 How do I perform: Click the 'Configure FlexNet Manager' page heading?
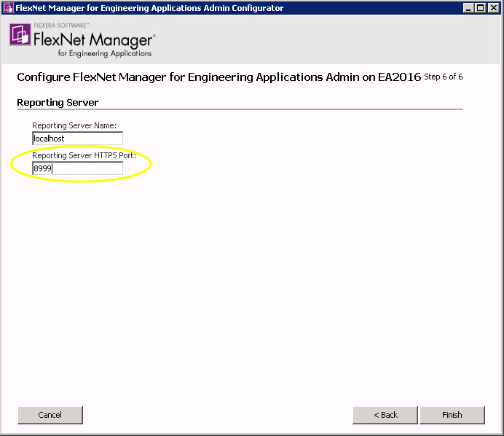219,77
